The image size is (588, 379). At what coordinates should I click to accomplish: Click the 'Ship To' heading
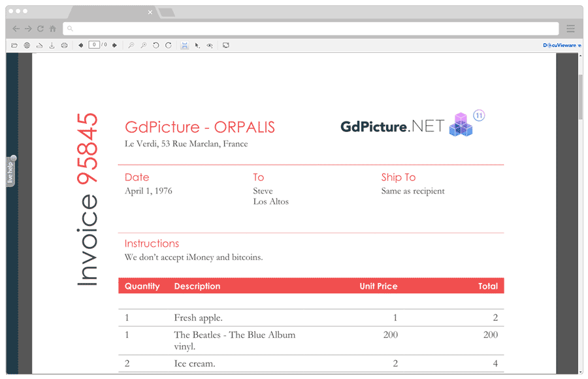click(x=399, y=177)
